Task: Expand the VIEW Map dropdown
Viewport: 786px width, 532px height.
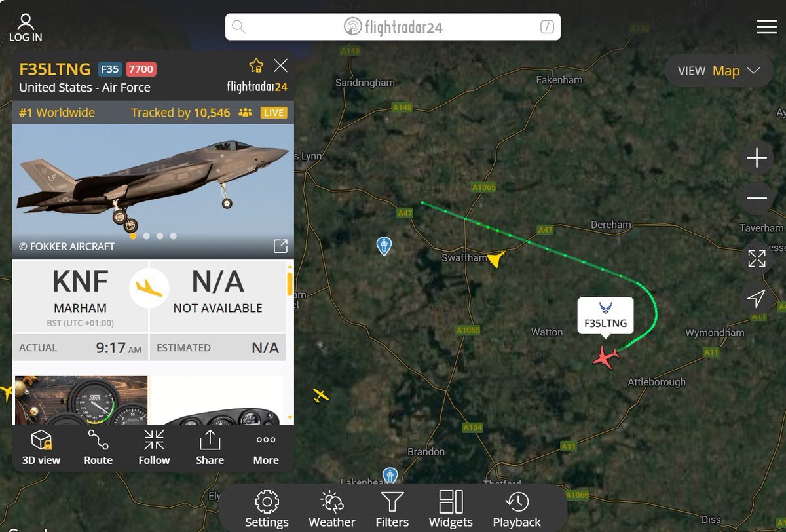Action: coord(719,71)
